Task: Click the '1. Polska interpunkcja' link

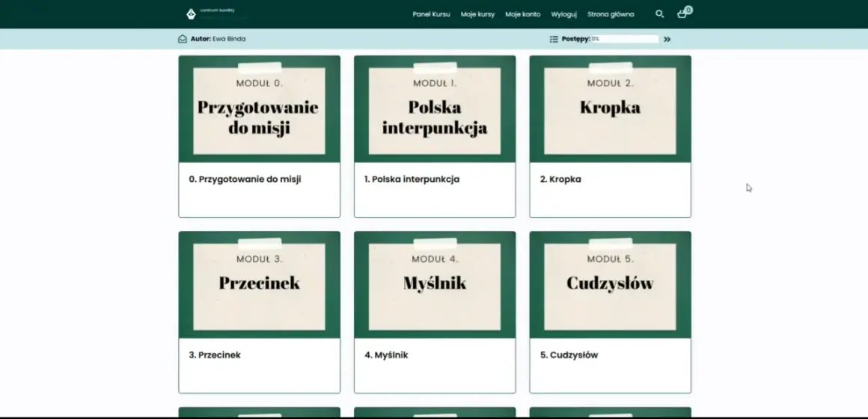Action: [412, 180]
